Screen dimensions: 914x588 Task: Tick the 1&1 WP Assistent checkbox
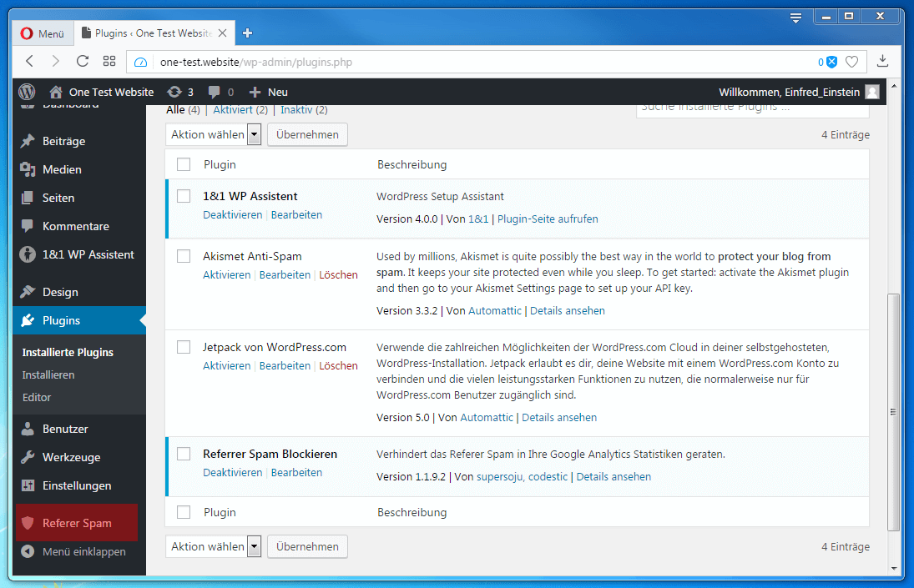(x=184, y=196)
